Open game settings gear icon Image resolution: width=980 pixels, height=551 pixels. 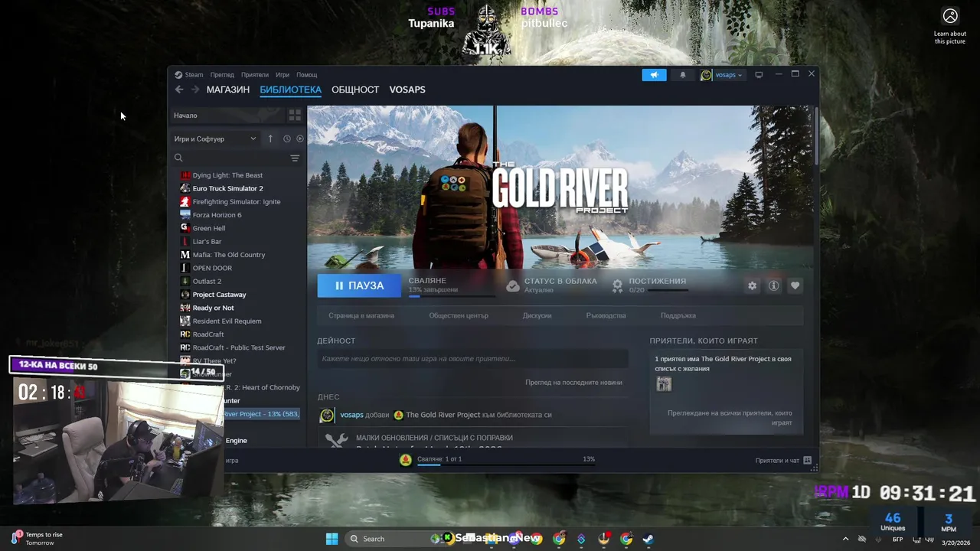[x=752, y=285]
